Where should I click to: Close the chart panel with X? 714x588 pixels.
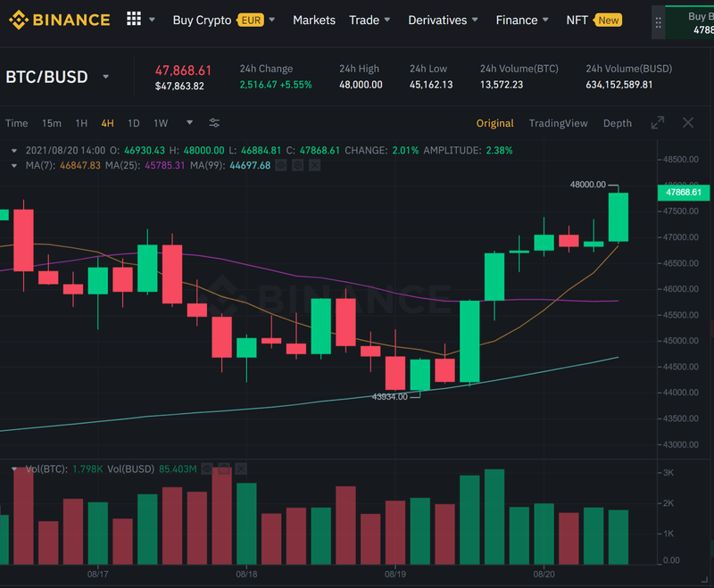687,122
